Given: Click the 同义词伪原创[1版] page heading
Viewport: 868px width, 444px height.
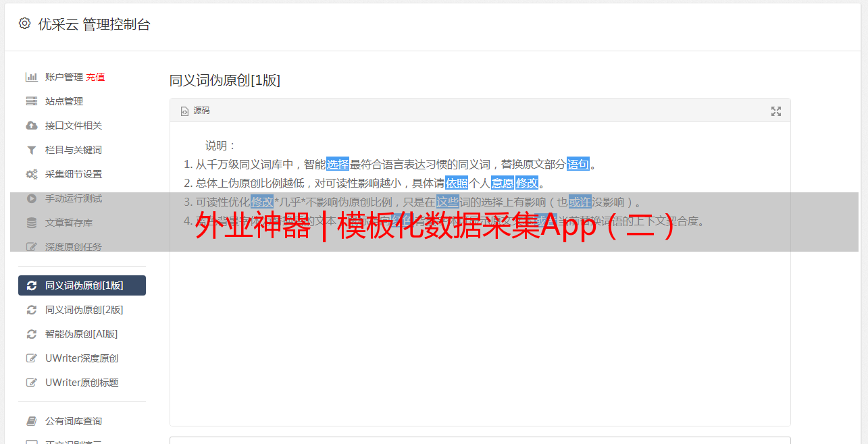Looking at the screenshot, I should tap(225, 80).
